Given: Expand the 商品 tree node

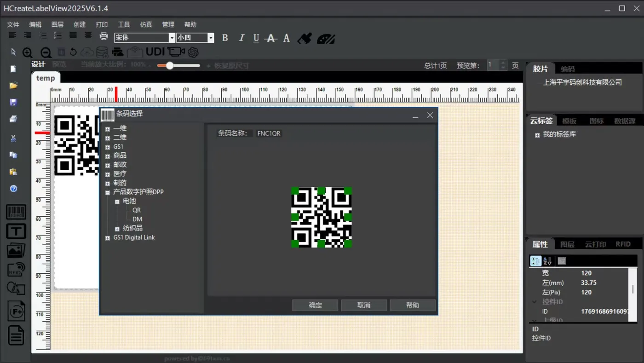Looking at the screenshot, I should tap(108, 156).
